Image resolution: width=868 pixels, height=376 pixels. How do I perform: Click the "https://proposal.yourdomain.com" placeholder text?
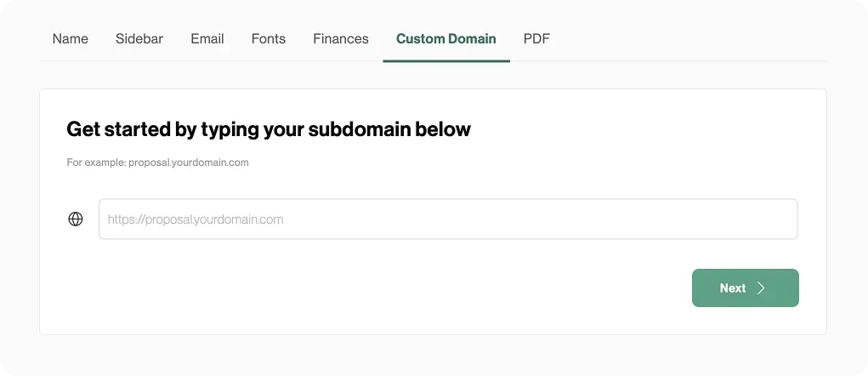196,219
